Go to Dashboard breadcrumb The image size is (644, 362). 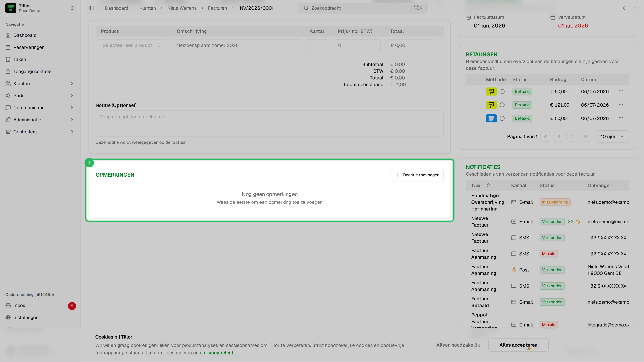117,8
